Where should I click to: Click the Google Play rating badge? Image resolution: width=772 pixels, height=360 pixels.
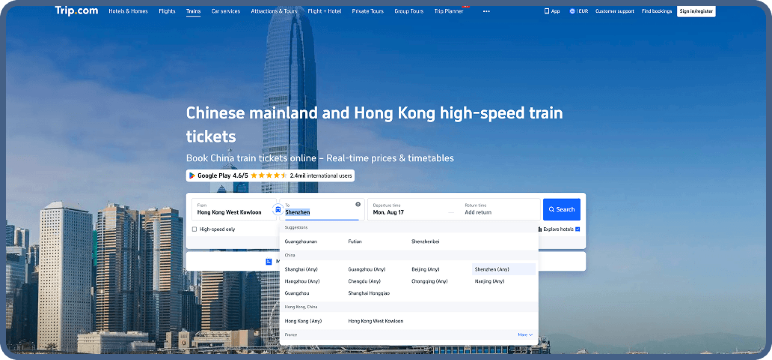(x=270, y=175)
